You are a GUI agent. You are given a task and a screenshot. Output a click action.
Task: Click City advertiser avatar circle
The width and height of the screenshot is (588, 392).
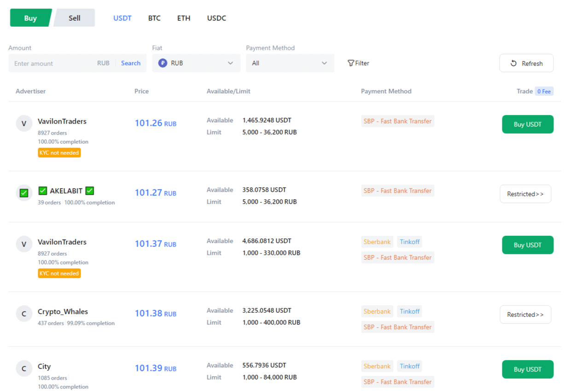coord(24,369)
